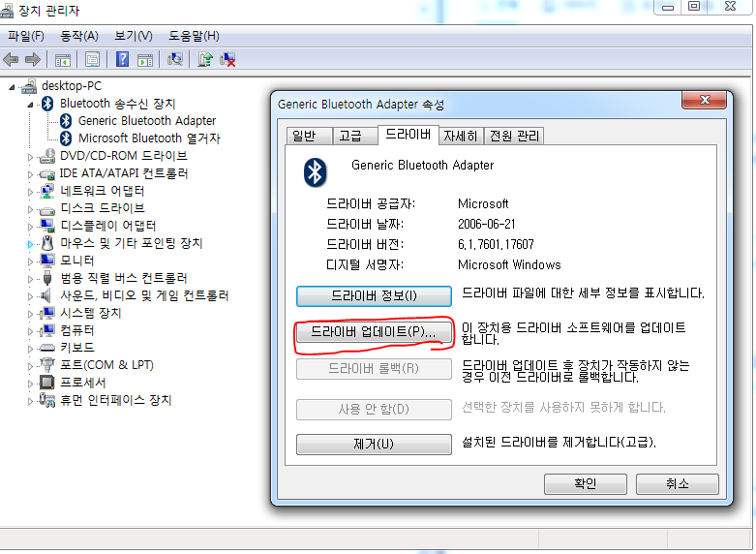The image size is (756, 554).
Task: Click the DVD/CD-ROM 드라이브 icon
Action: [47, 155]
